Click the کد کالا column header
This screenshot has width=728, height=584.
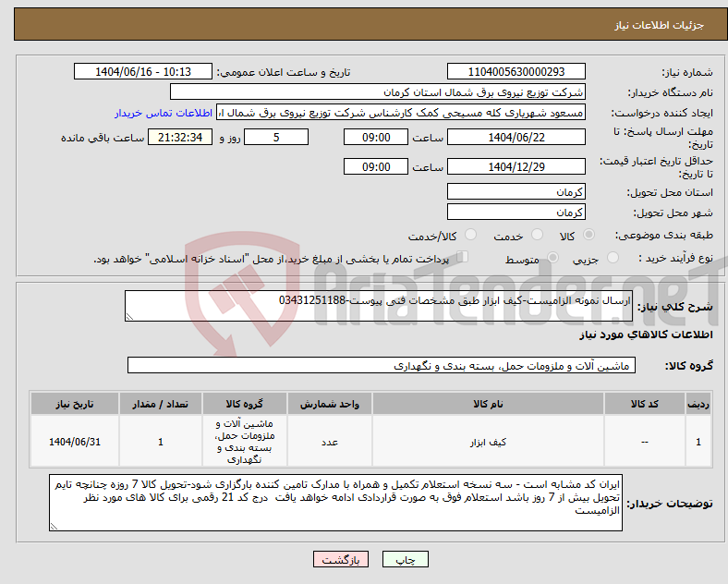coord(645,404)
